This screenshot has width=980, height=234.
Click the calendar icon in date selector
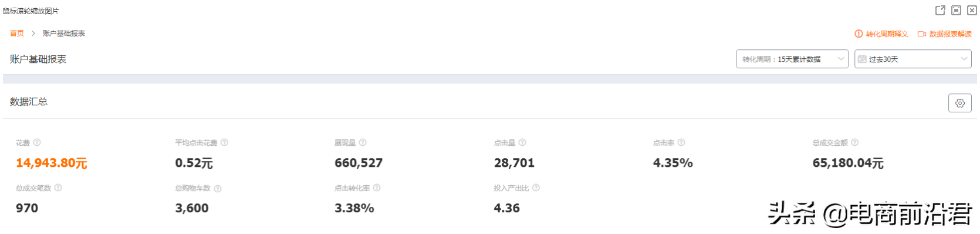(862, 59)
